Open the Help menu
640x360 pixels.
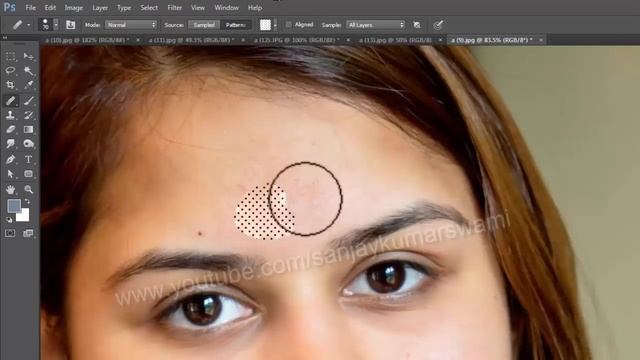coord(255,8)
